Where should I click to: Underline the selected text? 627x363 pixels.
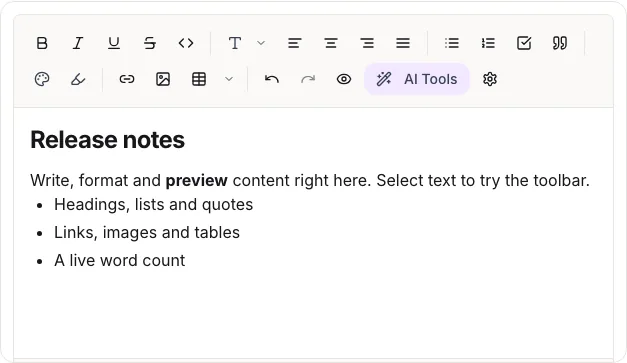click(114, 43)
